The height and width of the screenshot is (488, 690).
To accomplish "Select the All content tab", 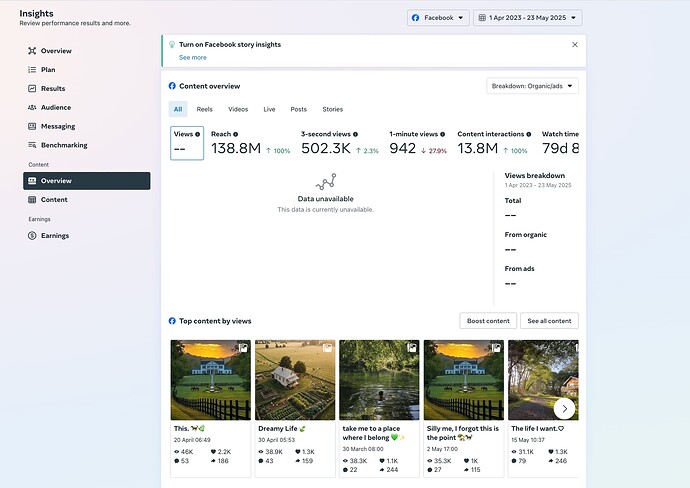I will pyautogui.click(x=178, y=109).
